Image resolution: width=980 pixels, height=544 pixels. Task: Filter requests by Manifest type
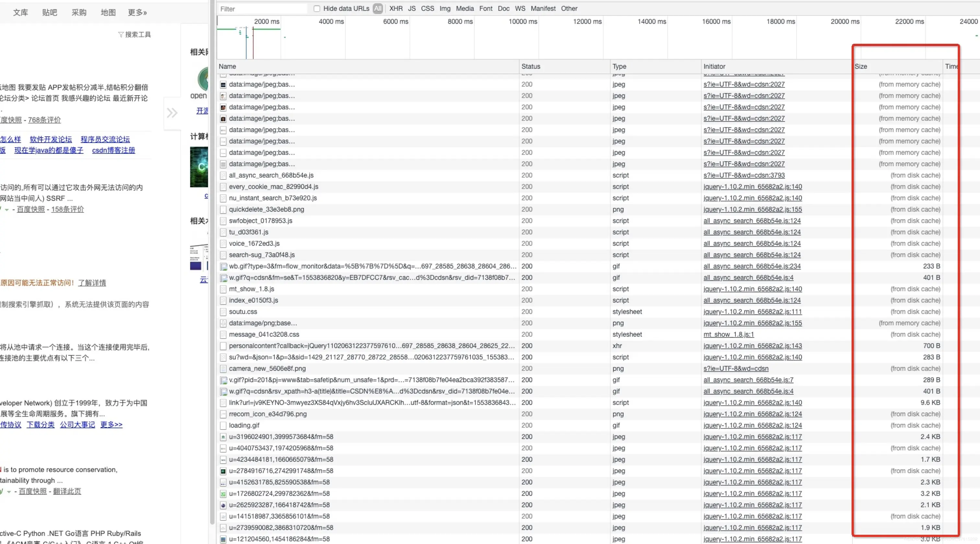[x=543, y=8]
